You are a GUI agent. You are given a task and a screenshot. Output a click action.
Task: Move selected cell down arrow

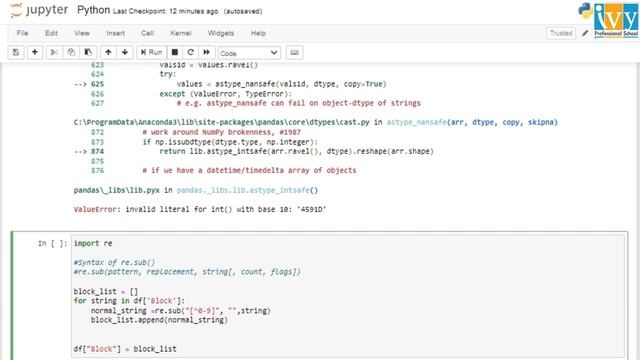(125, 52)
